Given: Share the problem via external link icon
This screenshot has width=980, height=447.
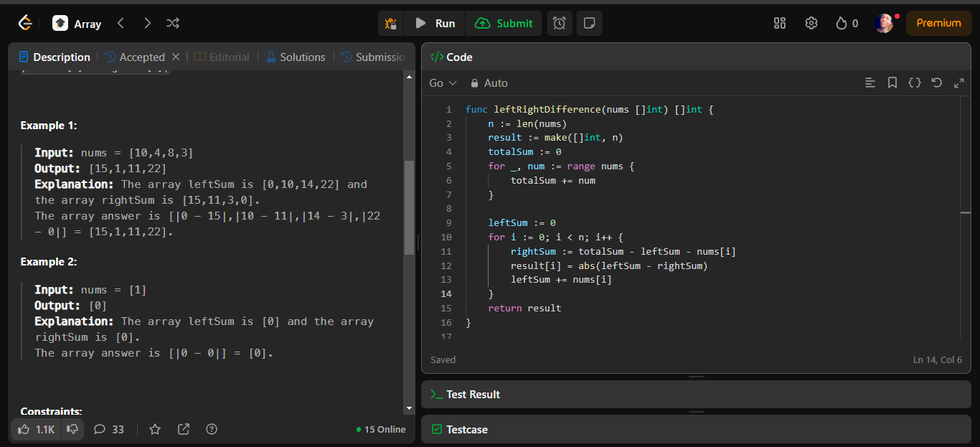Looking at the screenshot, I should click(184, 429).
